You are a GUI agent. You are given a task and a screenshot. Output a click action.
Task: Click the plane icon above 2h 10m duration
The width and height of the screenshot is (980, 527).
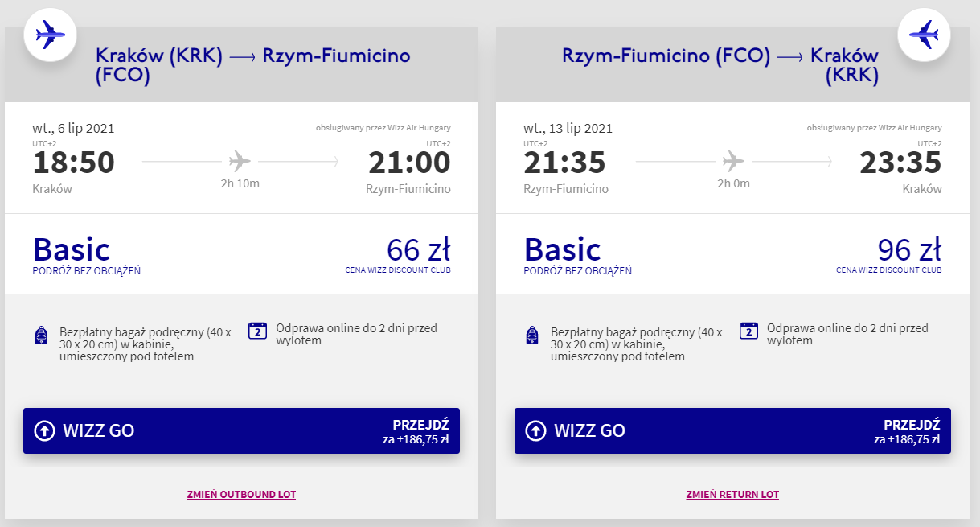(x=240, y=162)
